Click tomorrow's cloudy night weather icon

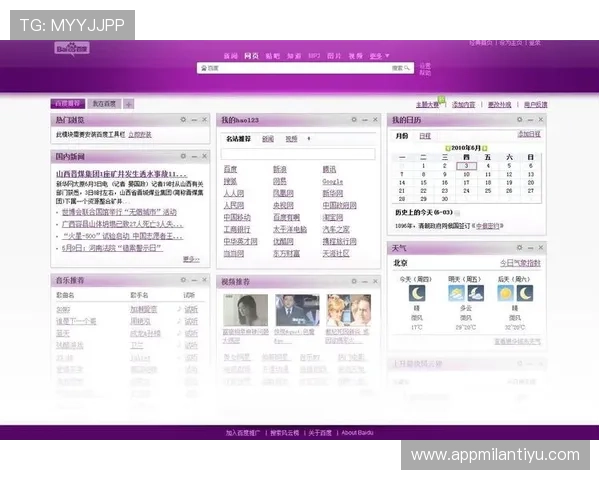(x=476, y=293)
